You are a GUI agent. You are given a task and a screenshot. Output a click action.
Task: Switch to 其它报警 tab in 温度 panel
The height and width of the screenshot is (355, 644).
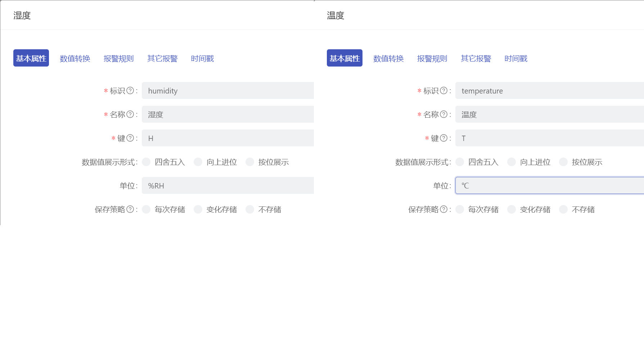(x=476, y=58)
